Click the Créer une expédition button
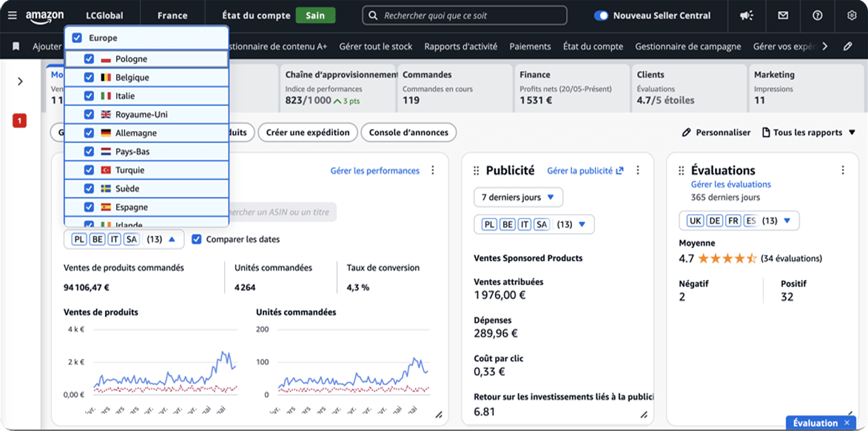Viewport: 868px width, 431px height. 308,133
